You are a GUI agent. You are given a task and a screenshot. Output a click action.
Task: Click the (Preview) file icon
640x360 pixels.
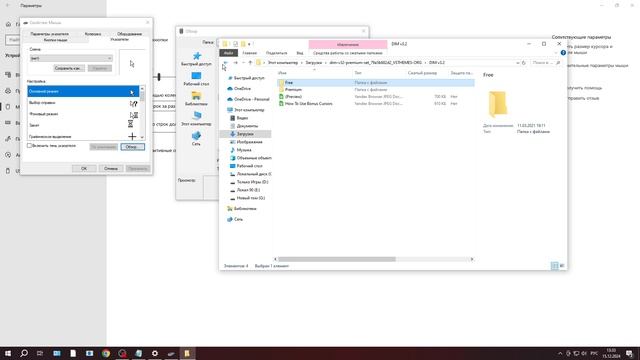[x=281, y=97]
